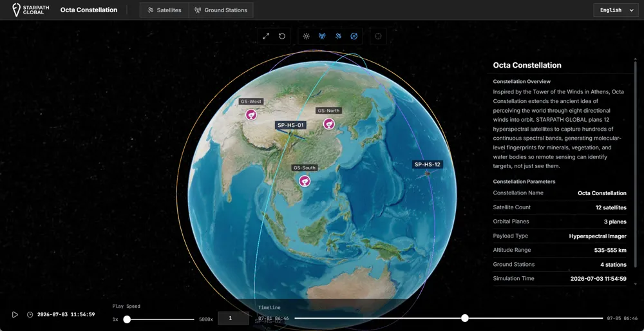
Task: Click the 4 stations value
Action: click(614, 265)
